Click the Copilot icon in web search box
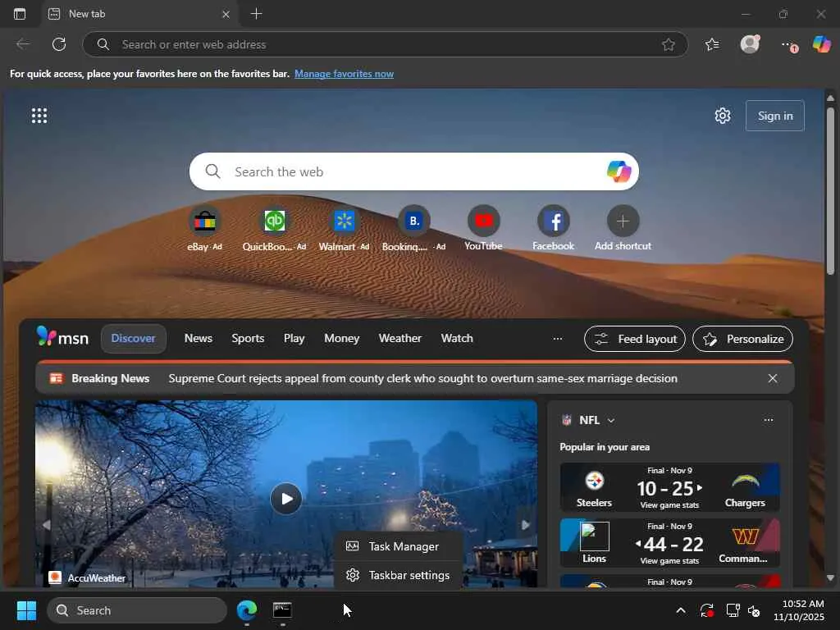840x630 pixels. point(619,171)
